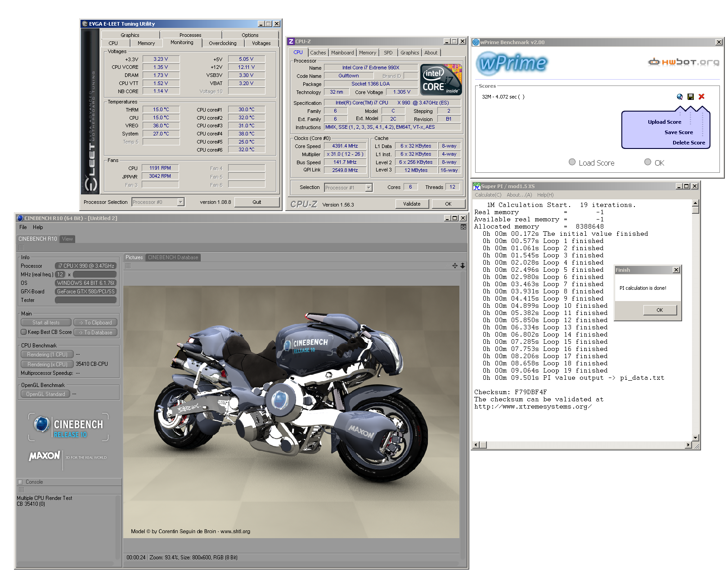Viewport: 728px width, 571px height.
Task: Click the CPU-Z title bar Z icon
Action: click(291, 41)
